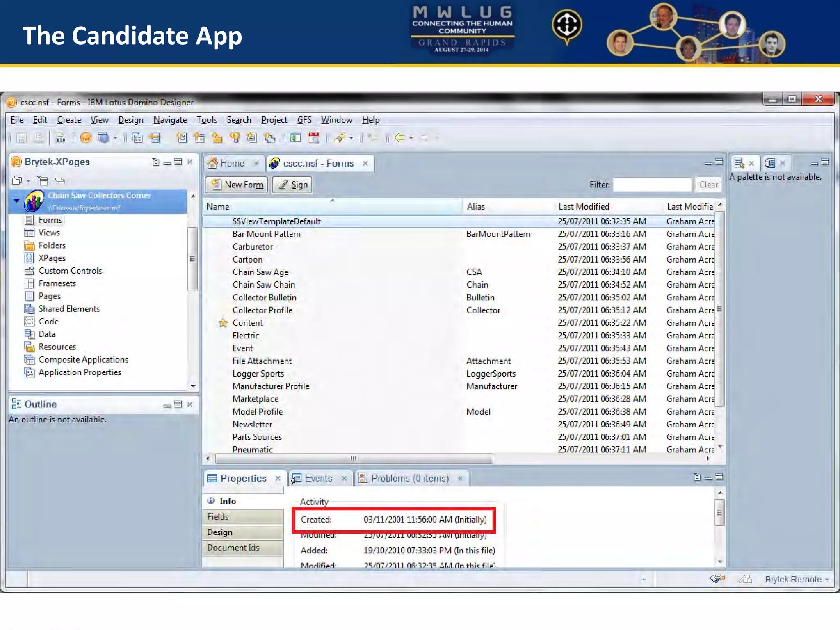
Task: Click the red calendar toolbar icon
Action: 314,138
